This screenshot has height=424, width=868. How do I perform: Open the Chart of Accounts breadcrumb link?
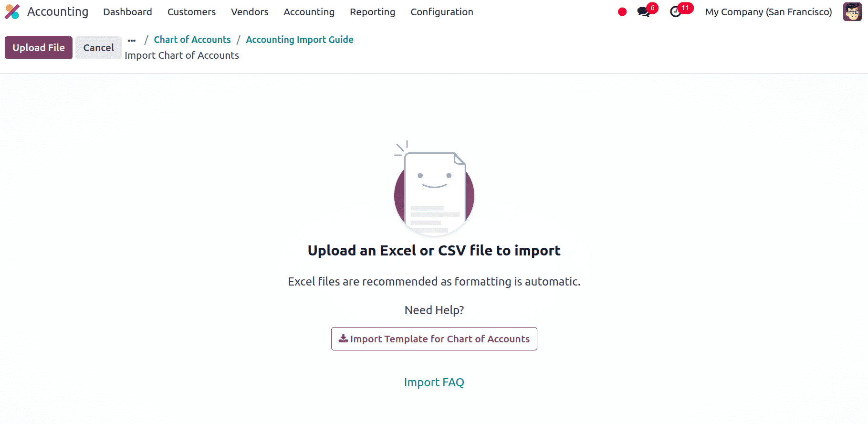(192, 40)
